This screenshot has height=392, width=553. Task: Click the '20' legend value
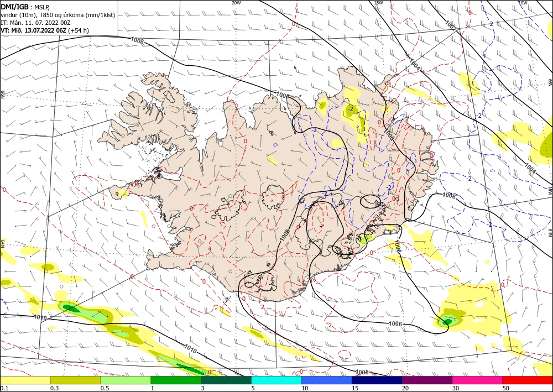[x=405, y=388]
